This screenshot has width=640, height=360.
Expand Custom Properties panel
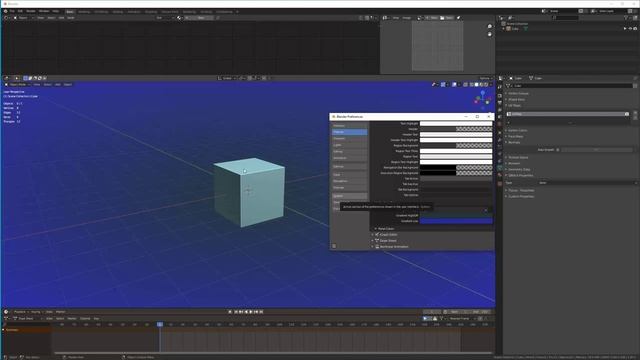pyautogui.click(x=520, y=196)
